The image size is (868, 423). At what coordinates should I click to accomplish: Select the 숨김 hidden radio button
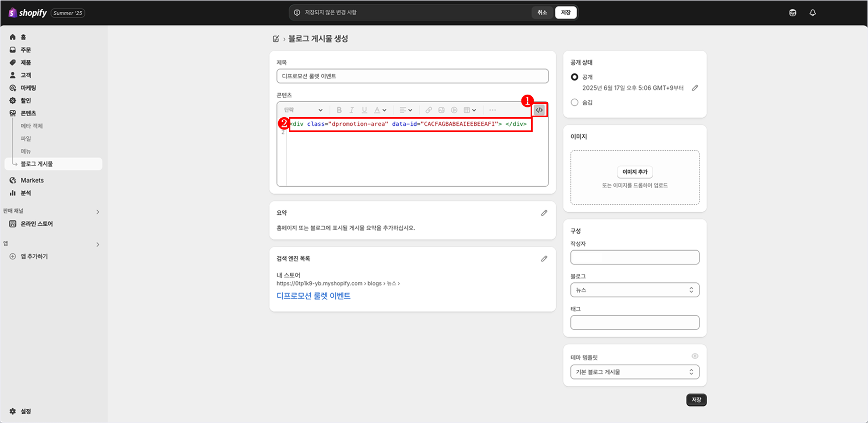click(575, 102)
